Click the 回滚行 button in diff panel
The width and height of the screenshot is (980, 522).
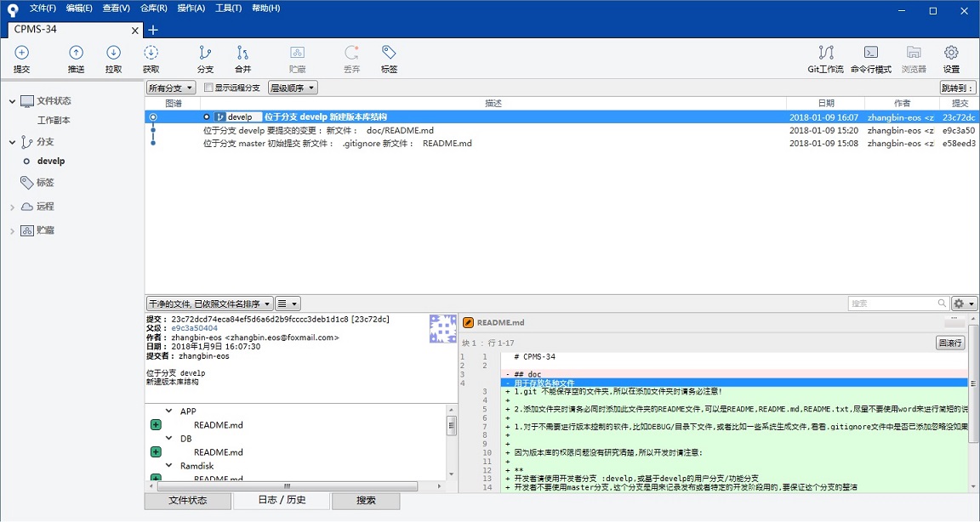[950, 343]
